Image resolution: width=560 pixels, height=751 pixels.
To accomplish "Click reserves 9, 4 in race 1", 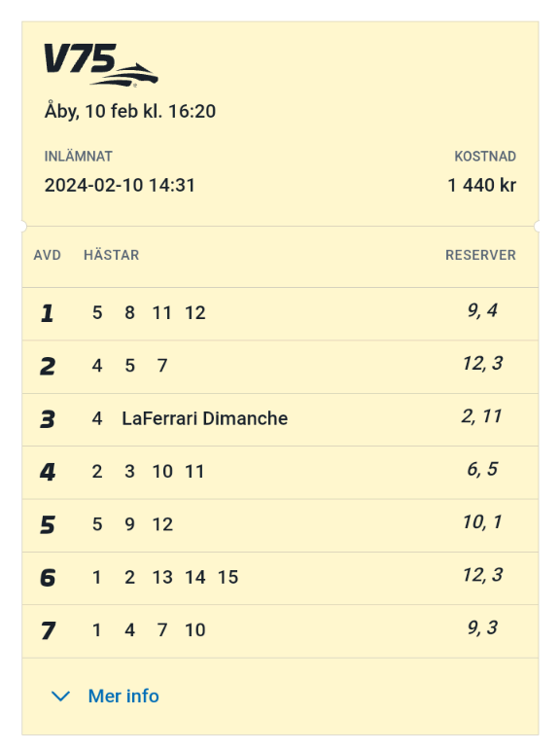I will [x=482, y=310].
